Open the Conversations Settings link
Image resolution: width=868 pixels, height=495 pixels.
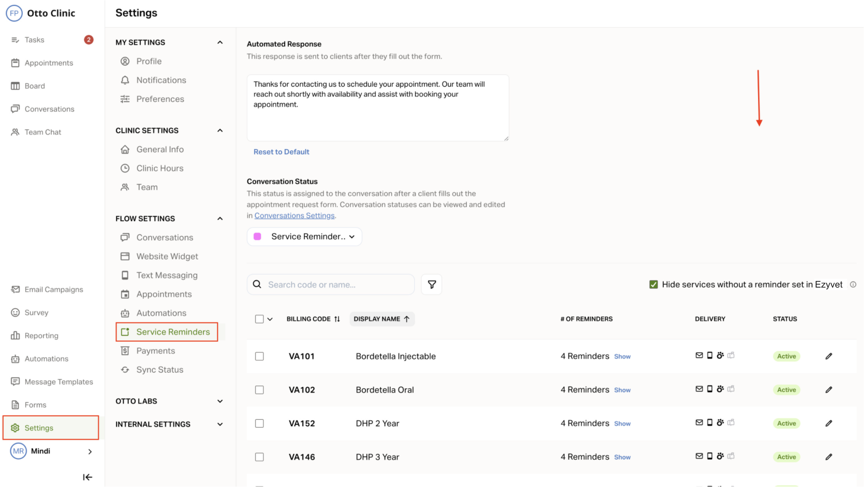point(294,215)
